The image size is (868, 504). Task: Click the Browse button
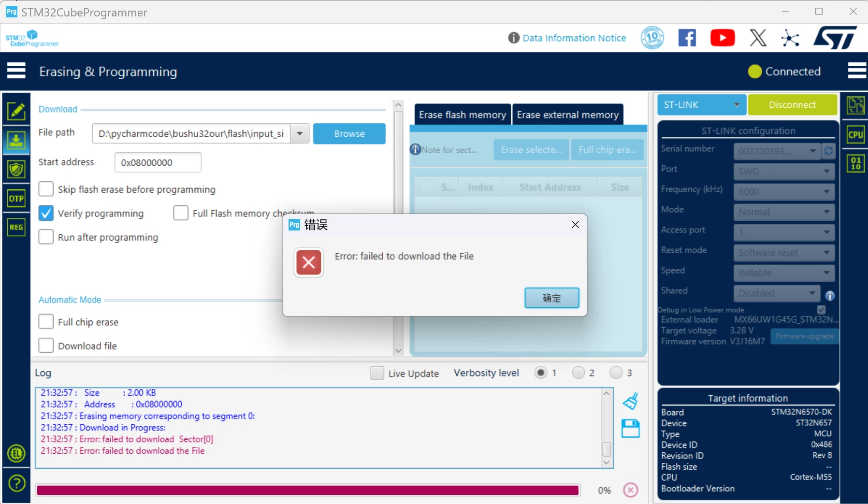tap(349, 133)
